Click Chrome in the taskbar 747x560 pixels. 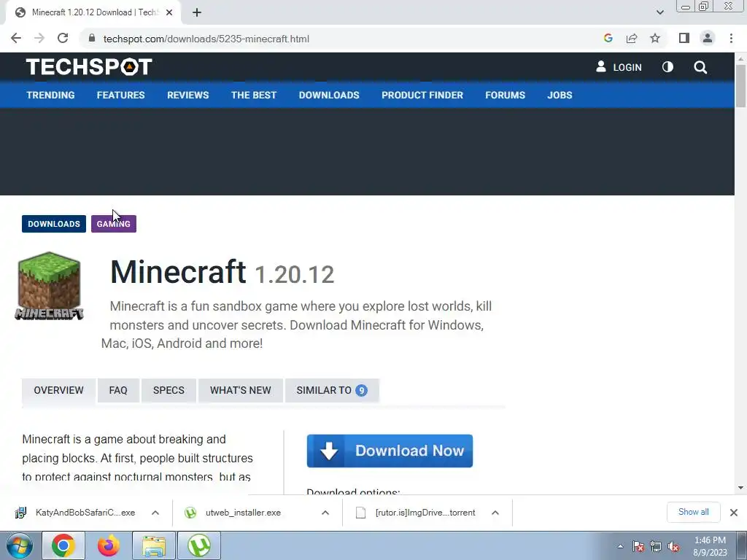64,545
